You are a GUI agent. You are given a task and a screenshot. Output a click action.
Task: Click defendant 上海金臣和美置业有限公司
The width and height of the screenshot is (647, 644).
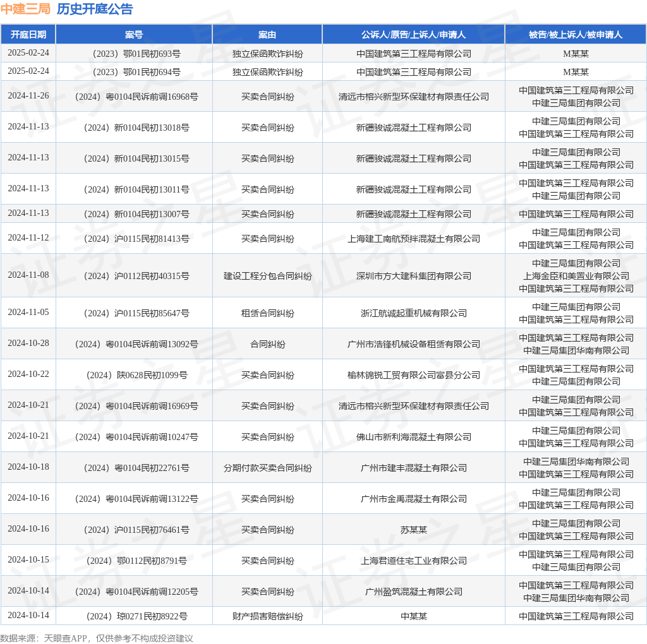576,276
